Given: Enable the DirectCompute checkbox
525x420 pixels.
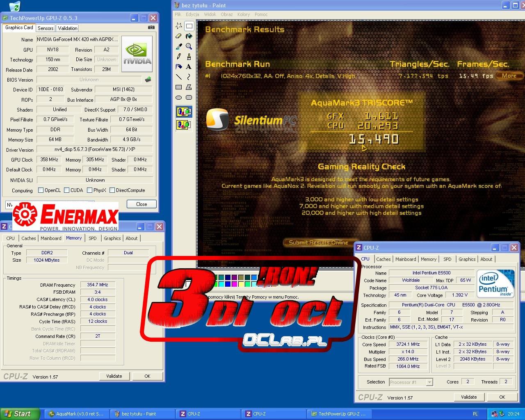Looking at the screenshot, I should [x=112, y=190].
